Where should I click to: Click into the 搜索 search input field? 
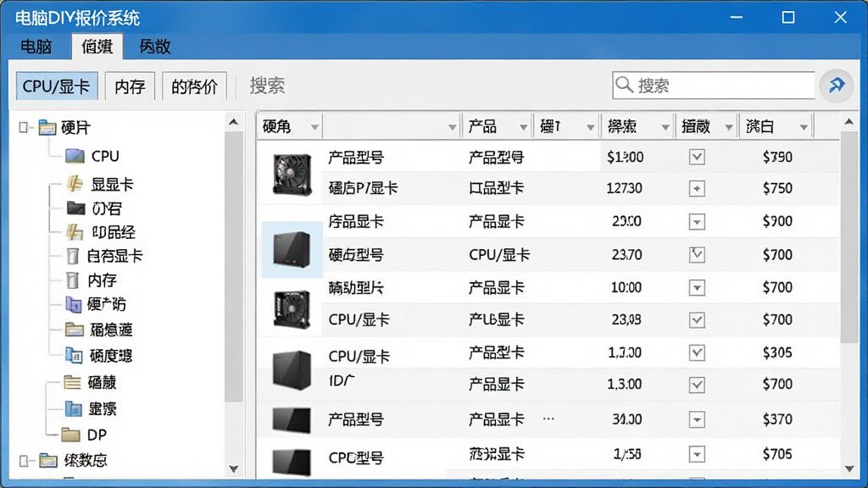(x=714, y=86)
